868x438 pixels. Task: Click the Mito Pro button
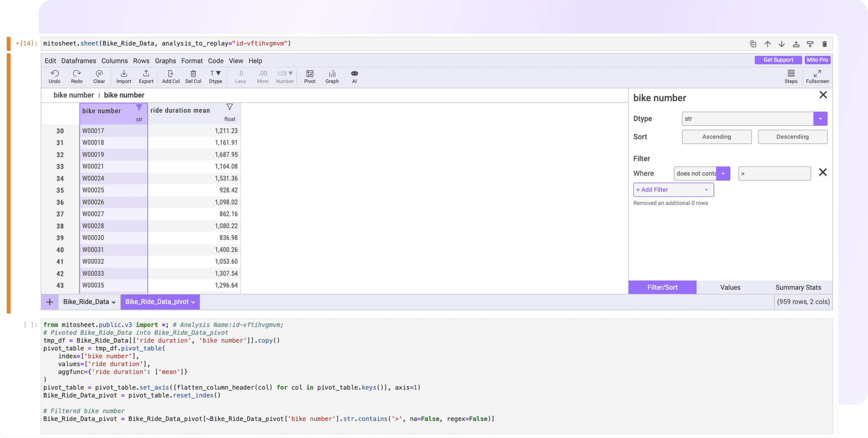pos(817,60)
